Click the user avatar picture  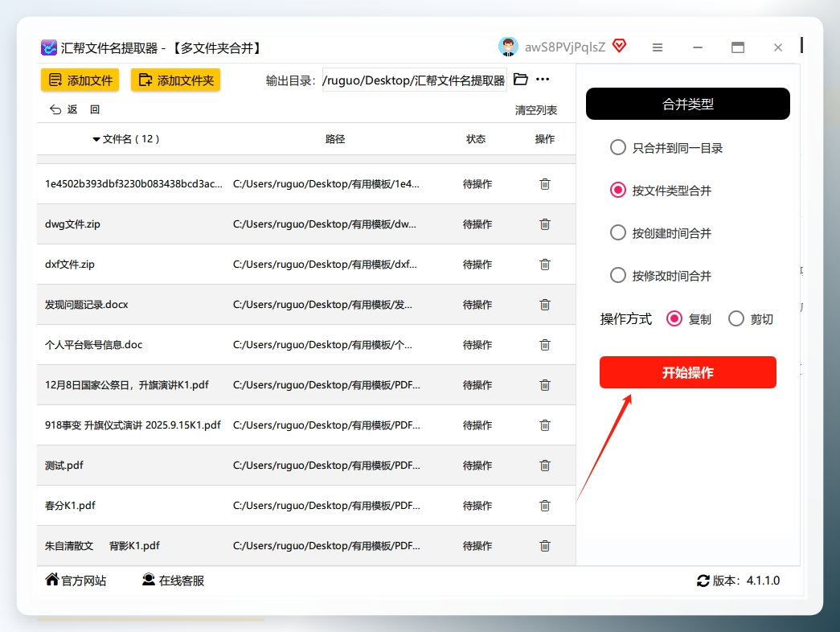coord(508,47)
